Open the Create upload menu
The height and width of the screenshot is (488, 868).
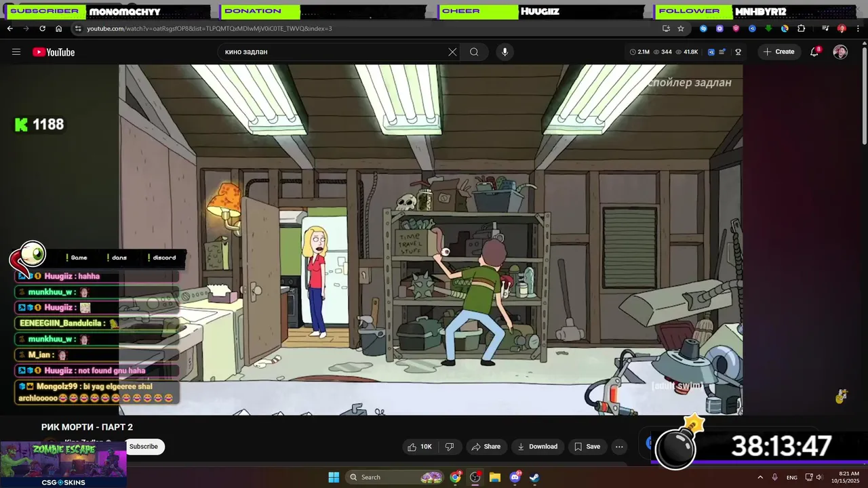(x=779, y=52)
